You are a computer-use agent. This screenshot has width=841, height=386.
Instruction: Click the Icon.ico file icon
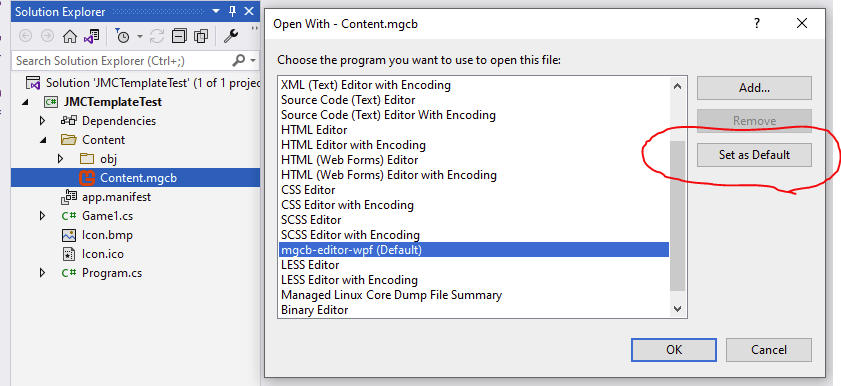69,254
